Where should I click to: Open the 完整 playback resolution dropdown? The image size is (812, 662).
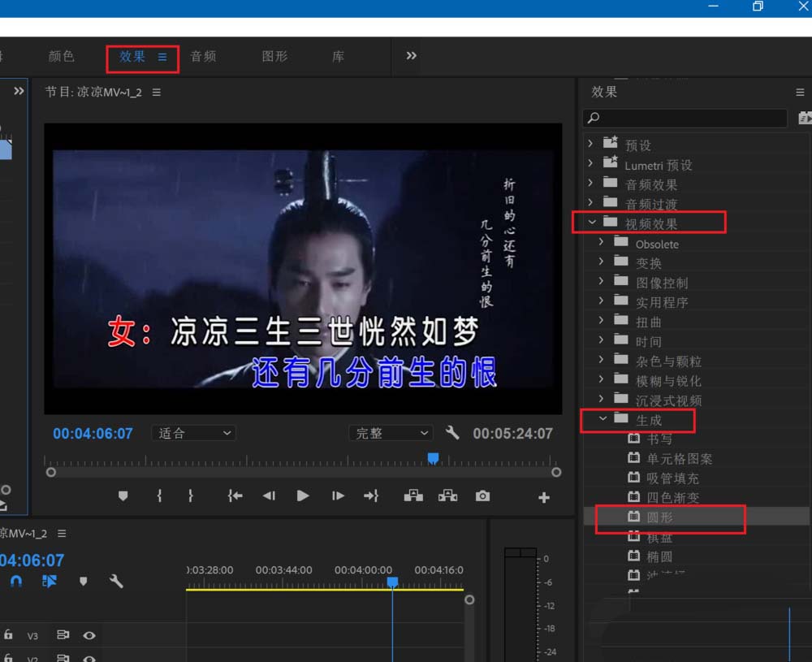click(391, 433)
